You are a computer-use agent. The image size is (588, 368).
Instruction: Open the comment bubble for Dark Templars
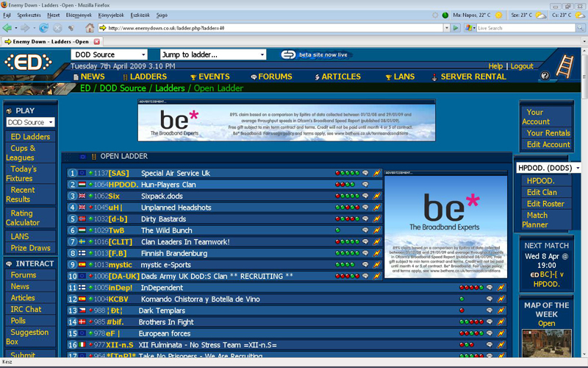pyautogui.click(x=490, y=311)
